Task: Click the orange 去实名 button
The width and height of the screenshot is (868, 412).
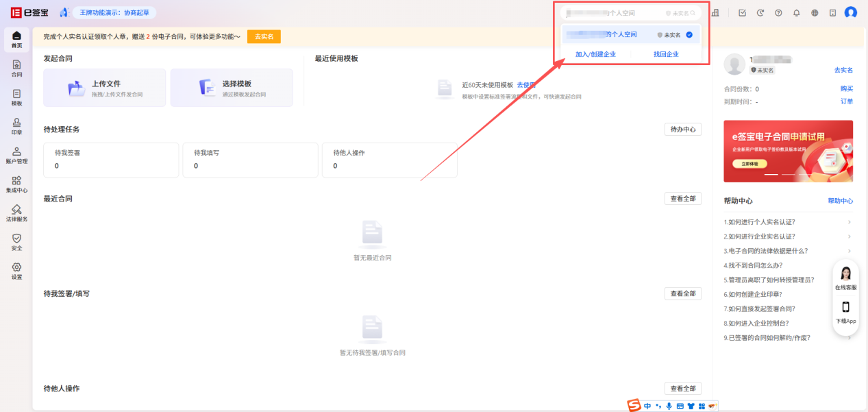Action: point(264,36)
